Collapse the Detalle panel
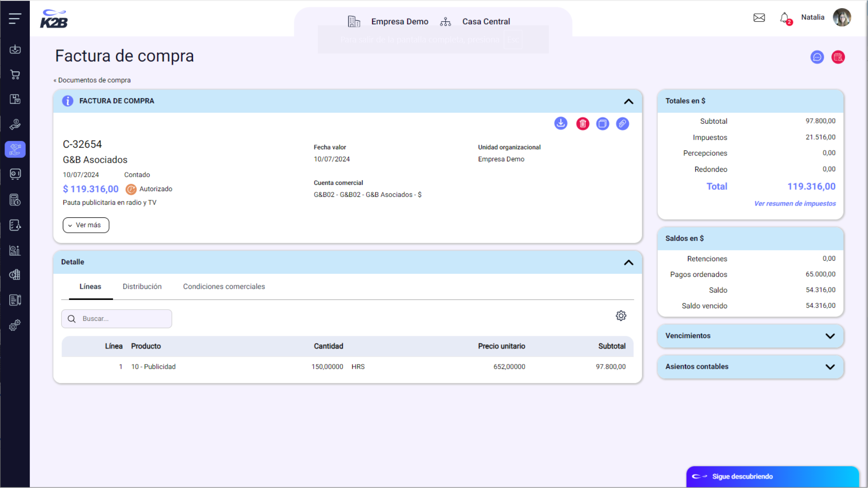The width and height of the screenshot is (868, 488). (628, 263)
